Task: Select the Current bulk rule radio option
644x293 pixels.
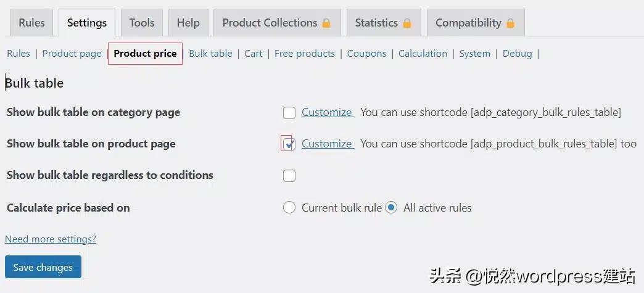Action: (x=289, y=208)
